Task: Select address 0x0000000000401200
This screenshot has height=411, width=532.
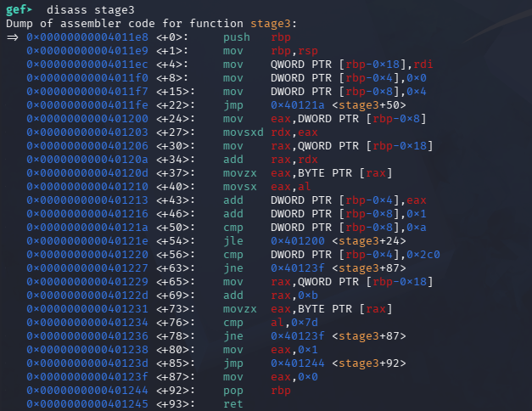Action: tap(87, 119)
